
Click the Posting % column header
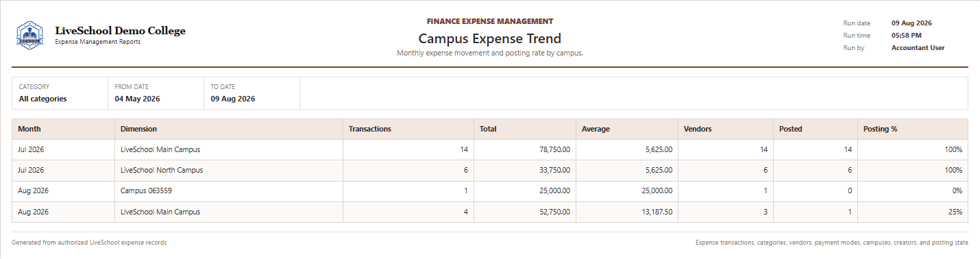click(913, 129)
